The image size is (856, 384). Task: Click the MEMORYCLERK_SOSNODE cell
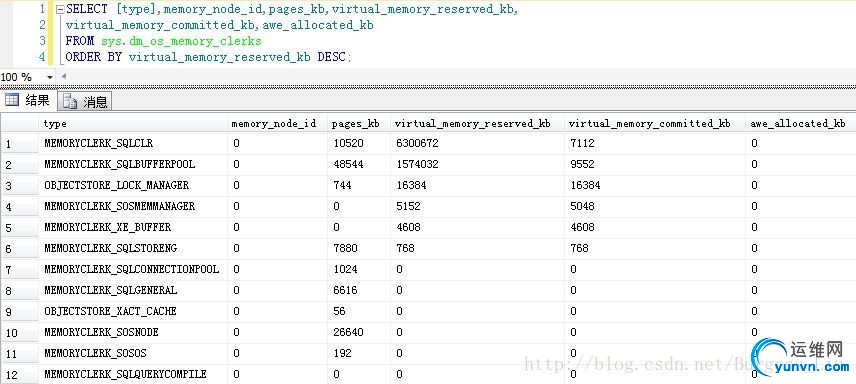click(x=133, y=333)
